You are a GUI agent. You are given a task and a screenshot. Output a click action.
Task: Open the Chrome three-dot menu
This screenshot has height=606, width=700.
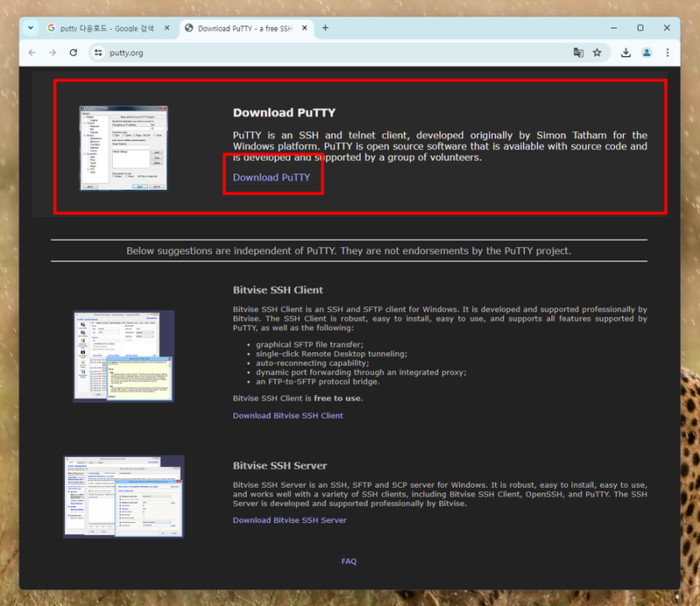pyautogui.click(x=668, y=52)
